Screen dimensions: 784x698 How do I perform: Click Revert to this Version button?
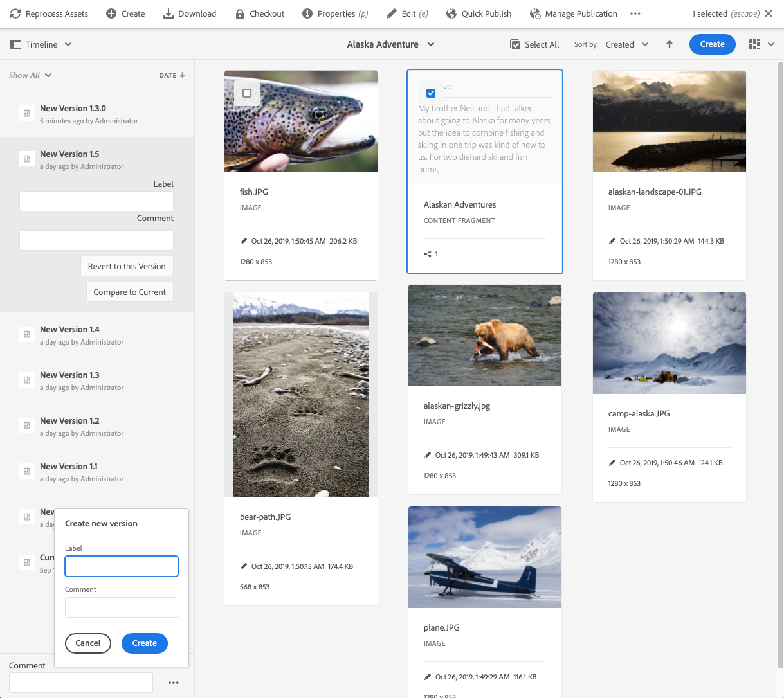[127, 266]
